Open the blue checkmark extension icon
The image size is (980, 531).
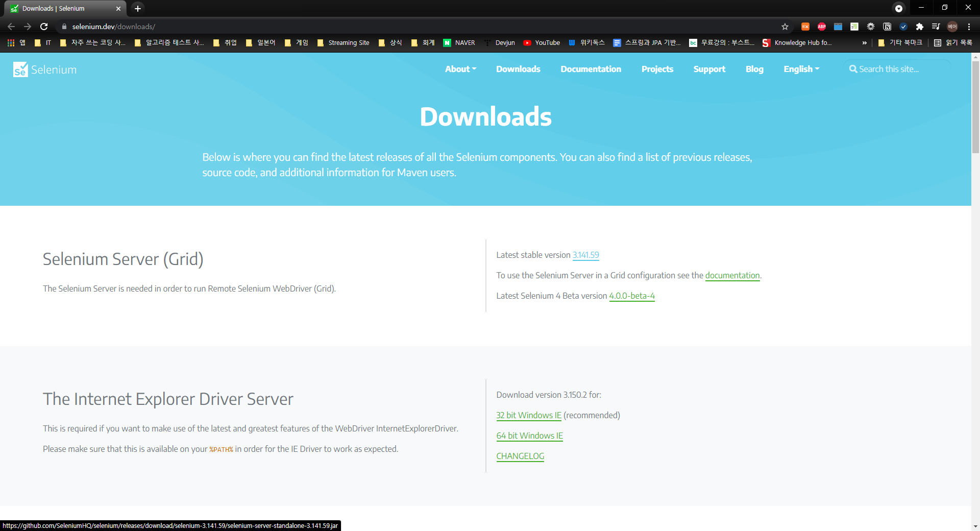click(x=903, y=27)
